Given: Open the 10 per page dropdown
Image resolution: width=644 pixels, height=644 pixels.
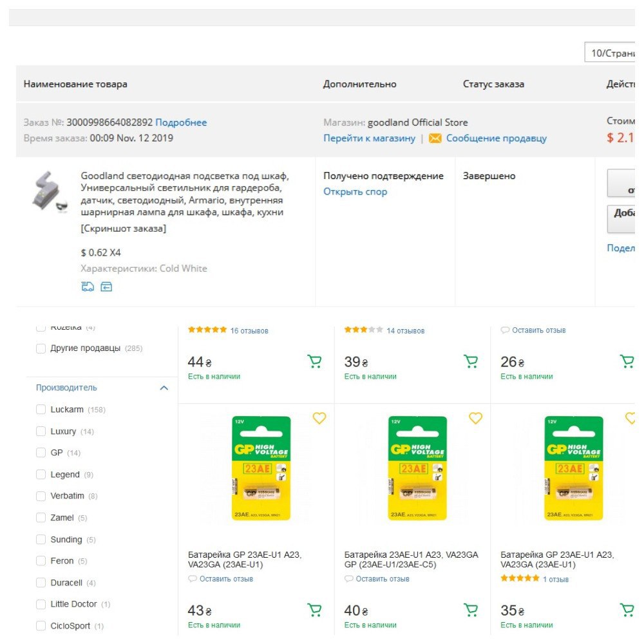Looking at the screenshot, I should point(612,53).
